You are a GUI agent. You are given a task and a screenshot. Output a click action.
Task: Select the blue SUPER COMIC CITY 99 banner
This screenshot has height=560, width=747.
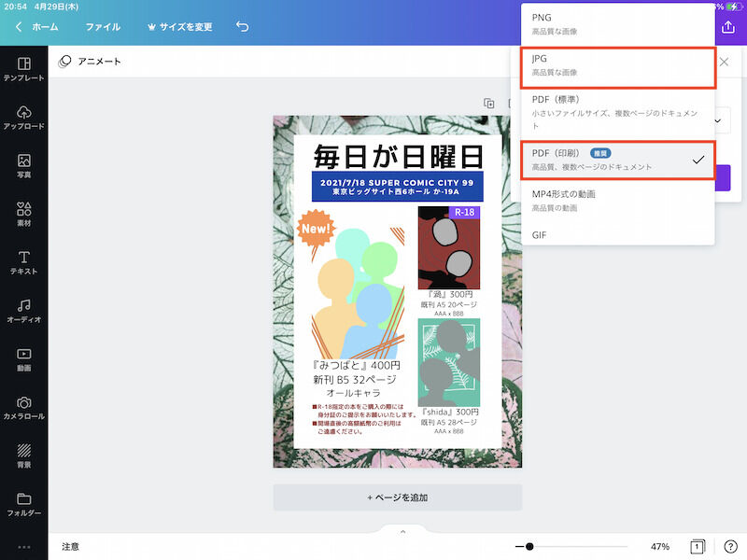tap(398, 186)
